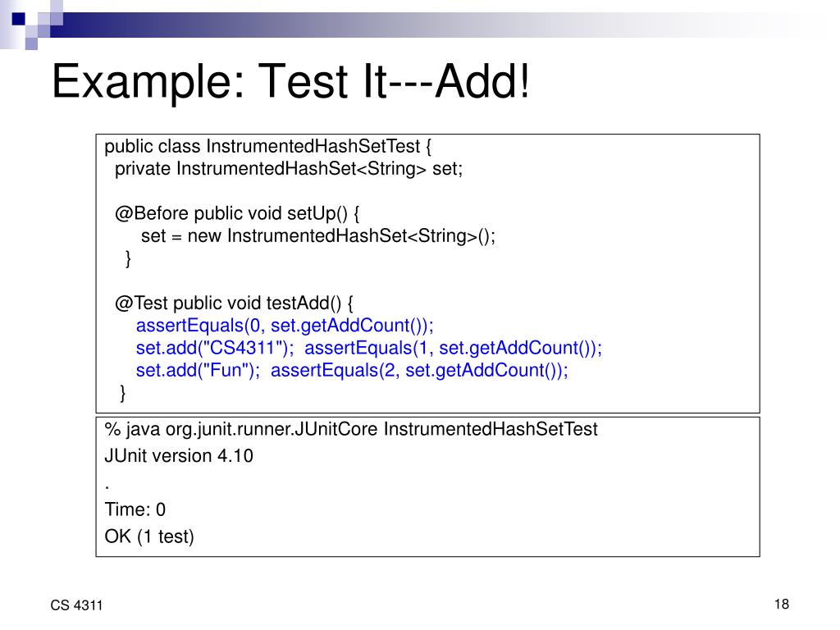The width and height of the screenshot is (840, 630).
Task: Click the dark blue square decoration in the header
Action: [x=18, y=19]
